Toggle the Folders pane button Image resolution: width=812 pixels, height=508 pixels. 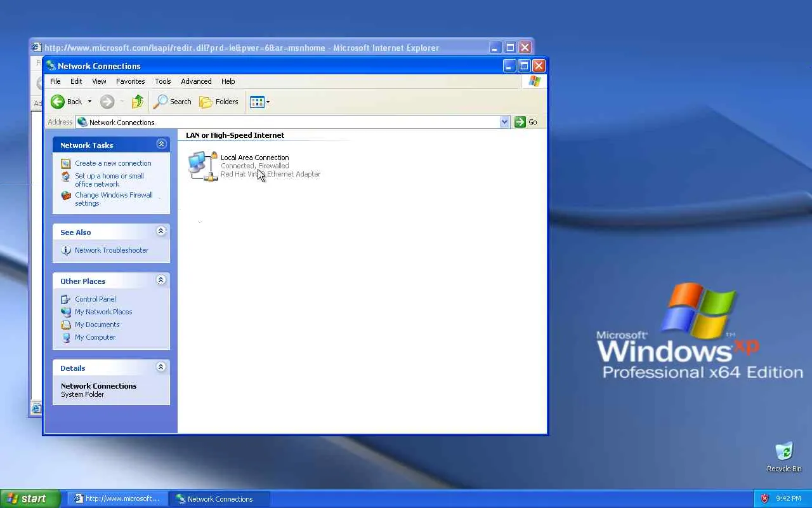(x=219, y=102)
